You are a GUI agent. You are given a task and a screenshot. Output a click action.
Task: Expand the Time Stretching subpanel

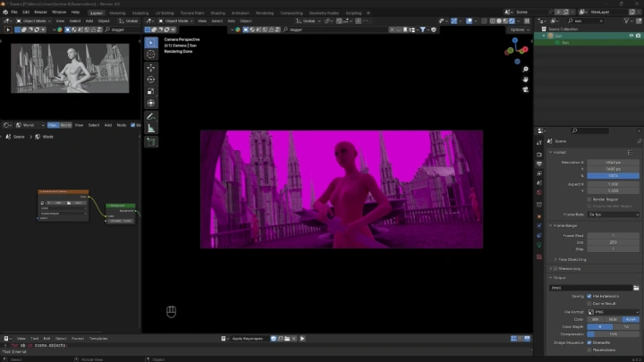click(555, 260)
